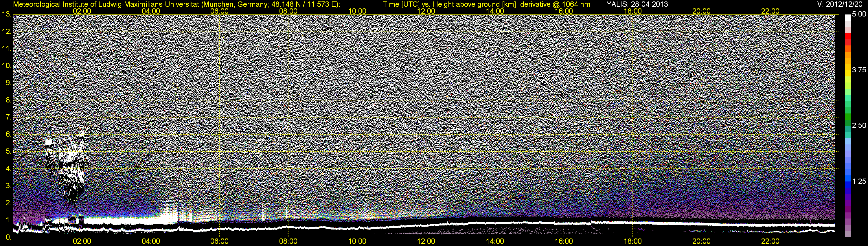Click the 16:00 label on the bottom time axis
868x246 pixels.
(564, 242)
